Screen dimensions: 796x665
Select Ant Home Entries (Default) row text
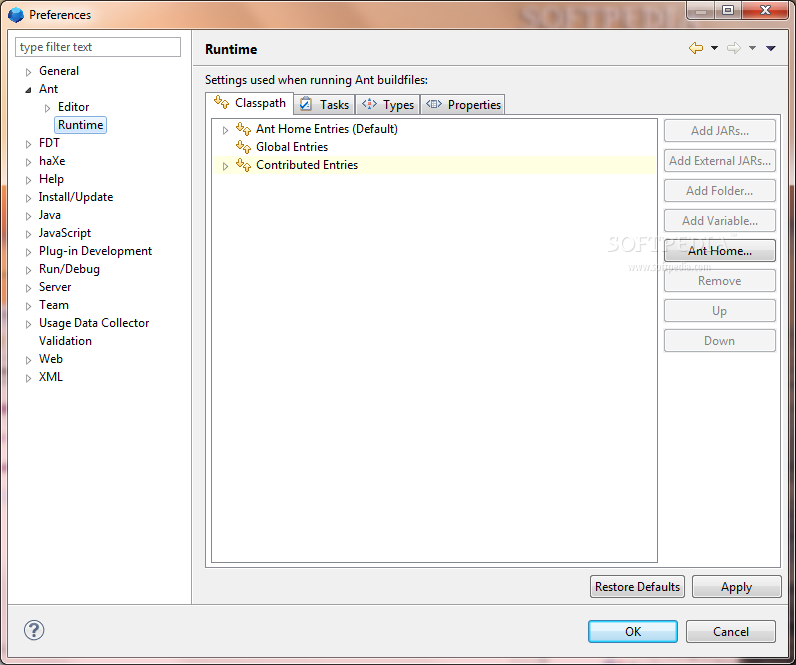(326, 129)
